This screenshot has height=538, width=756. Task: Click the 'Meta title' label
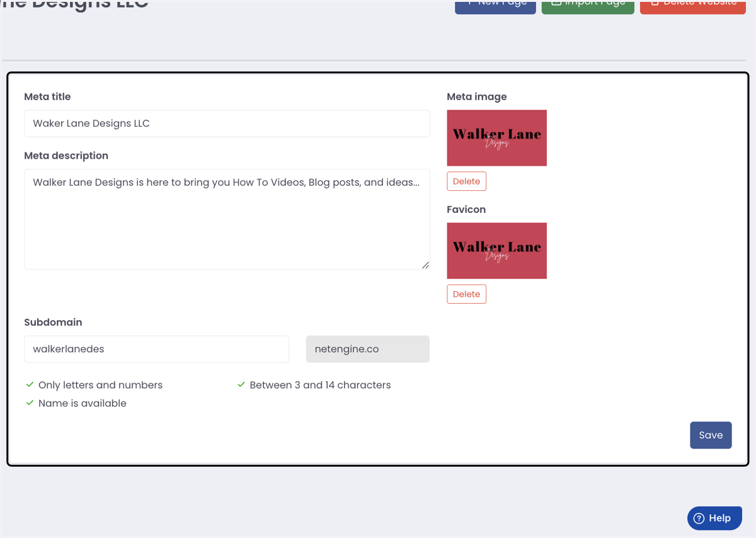tap(47, 97)
